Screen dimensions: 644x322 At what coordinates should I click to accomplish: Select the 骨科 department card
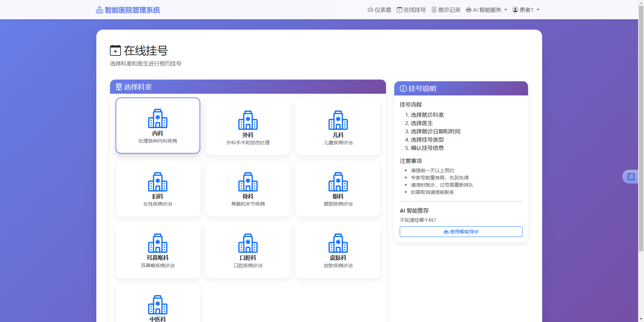click(x=248, y=188)
